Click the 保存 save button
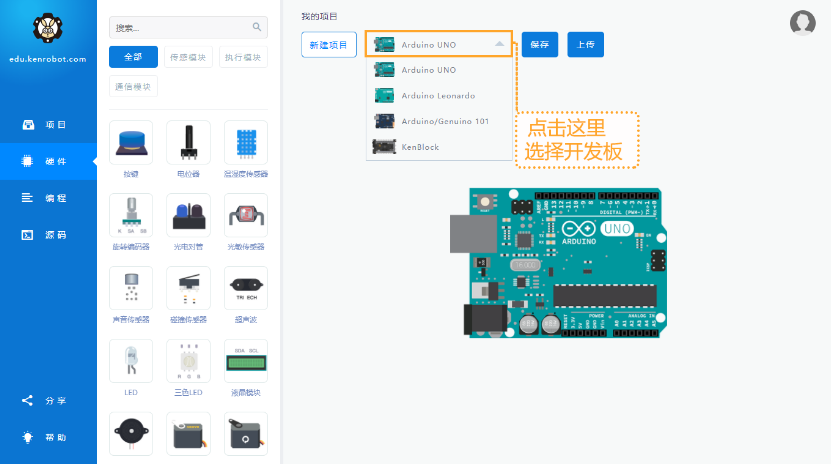The width and height of the screenshot is (831, 464). (x=539, y=44)
